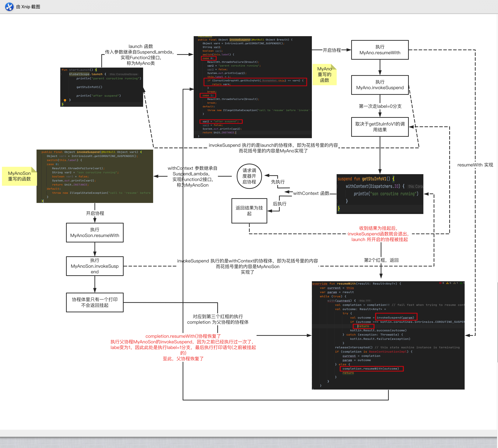Click "开启协程" label beside MyAno.resumeWith box
498x448 pixels.
[x=332, y=50]
